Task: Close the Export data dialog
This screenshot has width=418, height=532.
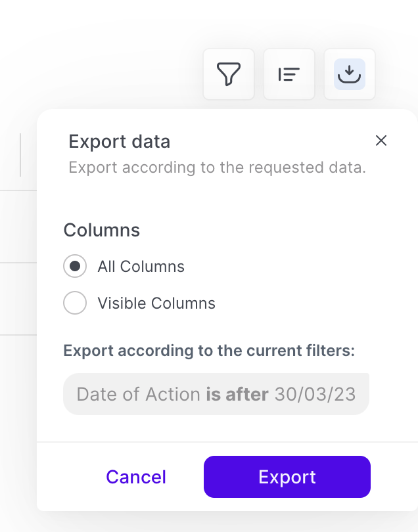Action: (x=381, y=141)
